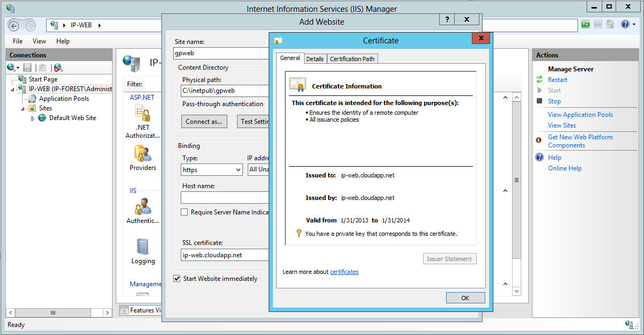Image resolution: width=644 pixels, height=335 pixels.
Task: Select Application Pools in Connections tree
Action: [x=64, y=99]
